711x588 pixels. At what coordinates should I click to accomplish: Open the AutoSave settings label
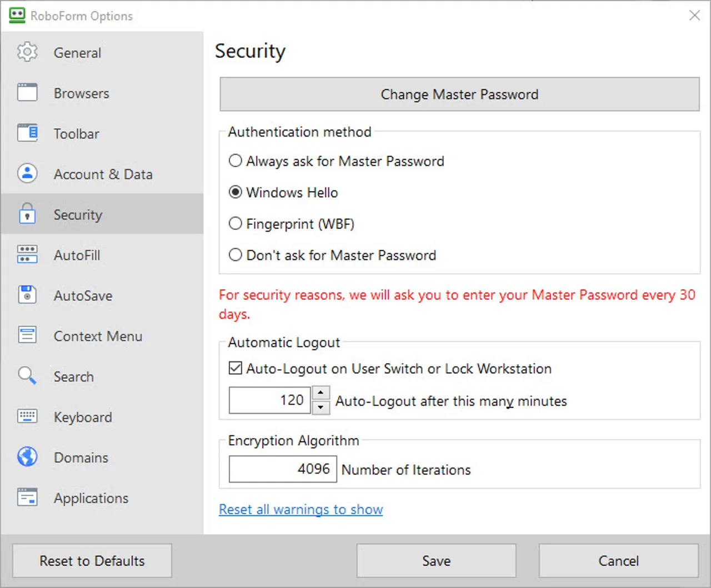[83, 295]
